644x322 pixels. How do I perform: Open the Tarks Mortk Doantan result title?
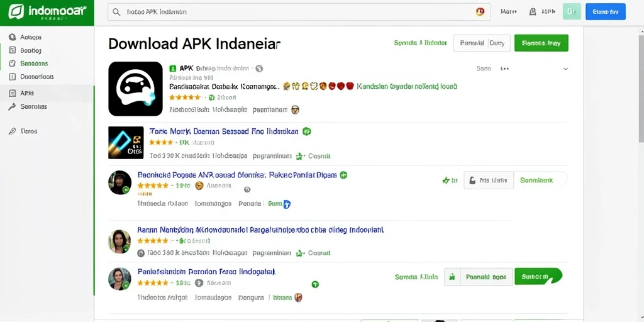tap(224, 131)
